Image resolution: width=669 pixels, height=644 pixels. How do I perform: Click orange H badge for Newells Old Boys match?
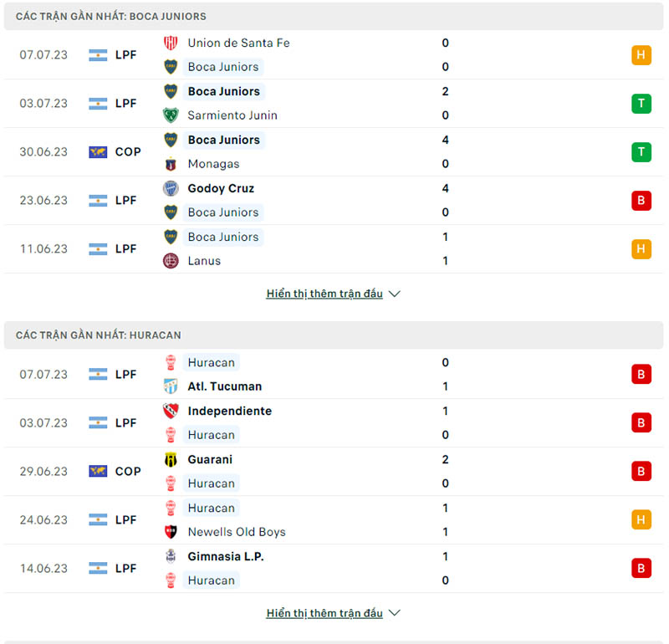(x=641, y=520)
